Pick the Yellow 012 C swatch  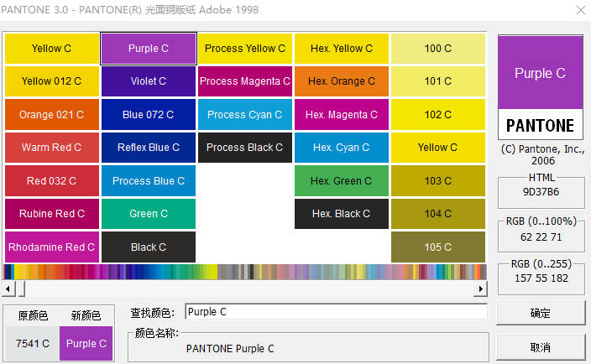click(52, 81)
